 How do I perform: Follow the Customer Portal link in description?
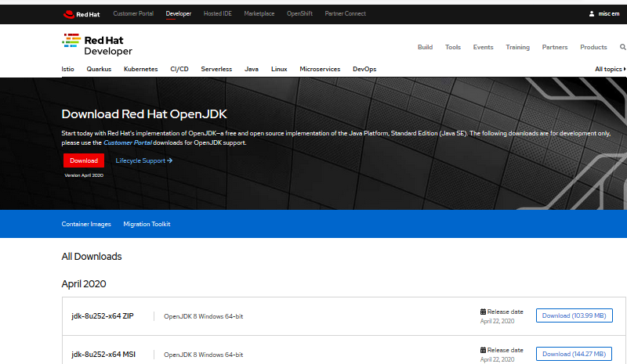pos(128,142)
